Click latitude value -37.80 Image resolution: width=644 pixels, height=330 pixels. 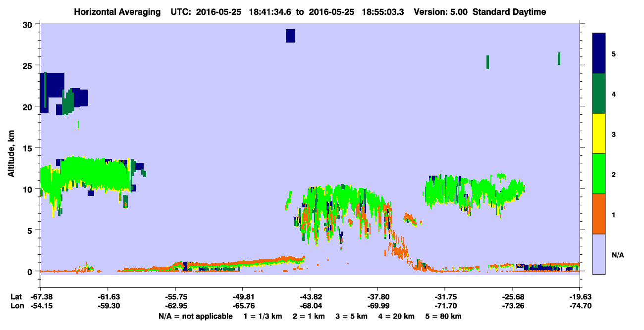tap(377, 297)
